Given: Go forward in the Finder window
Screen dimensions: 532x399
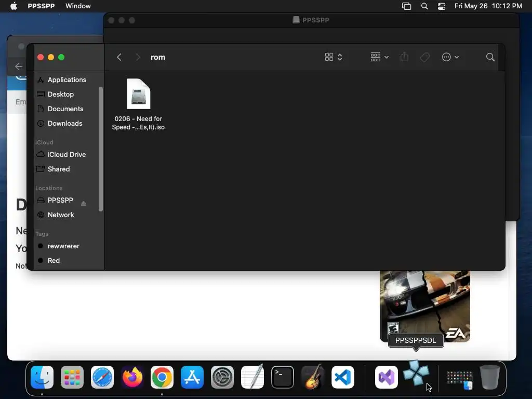Looking at the screenshot, I should tap(138, 57).
